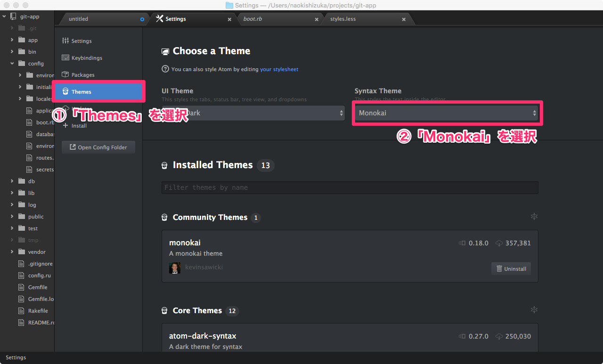This screenshot has height=364, width=603.
Task: Click the git-app repository icon
Action: (x=13, y=16)
